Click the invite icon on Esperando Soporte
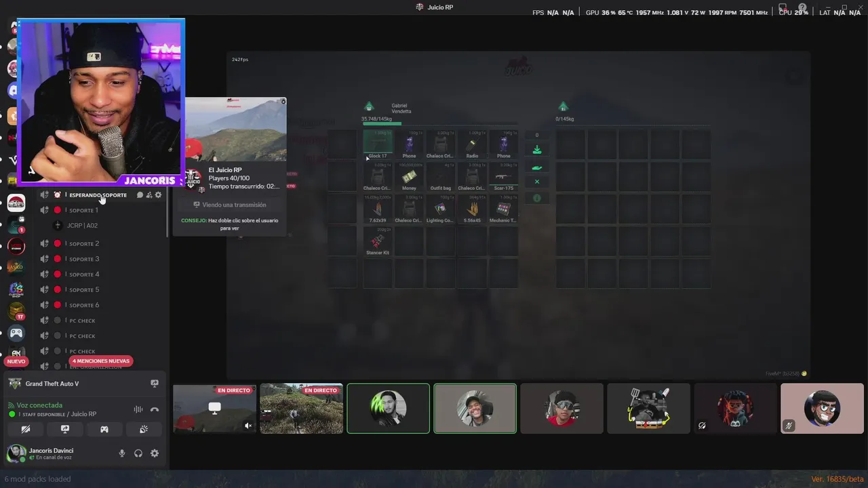This screenshot has height=488, width=868. (x=149, y=195)
